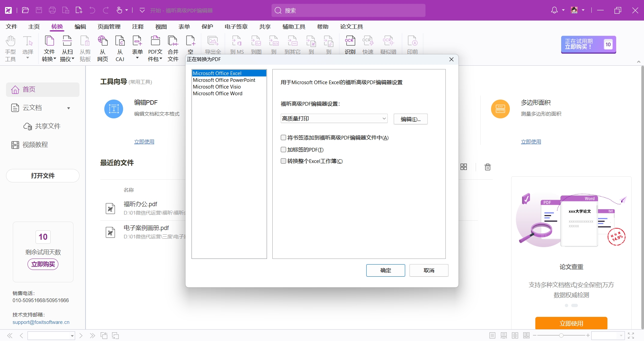The image size is (644, 341).
Task: Select Microsoft Office Word in list
Action: (x=218, y=94)
